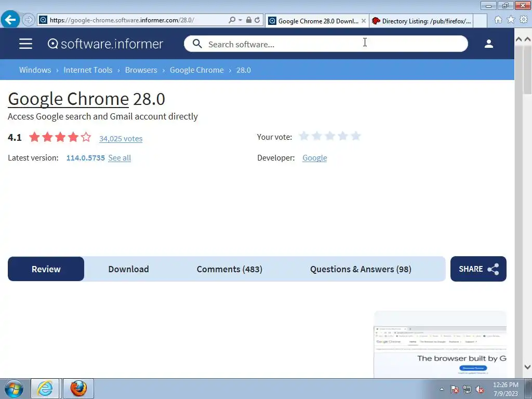
Task: Show hidden system tray icons arrow
Action: pos(442,389)
